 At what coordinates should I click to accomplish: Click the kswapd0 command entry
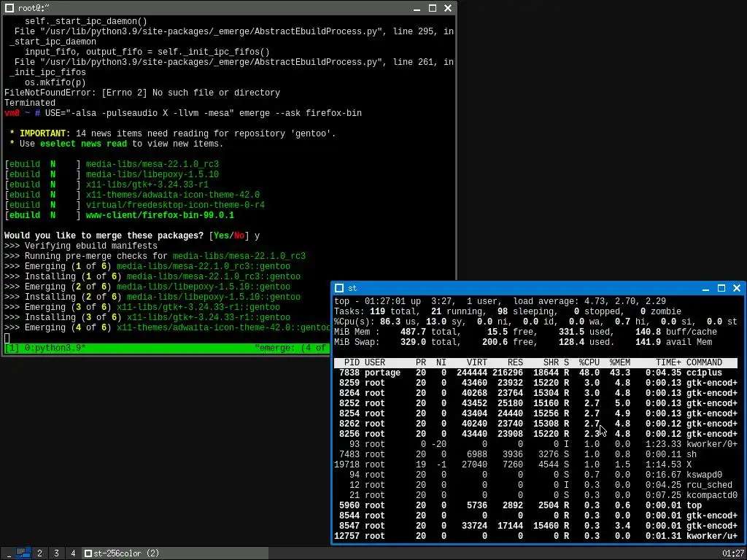point(704,475)
